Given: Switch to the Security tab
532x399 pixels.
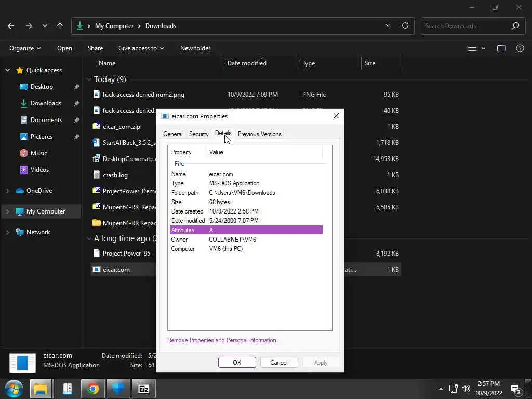Looking at the screenshot, I should click(x=199, y=134).
